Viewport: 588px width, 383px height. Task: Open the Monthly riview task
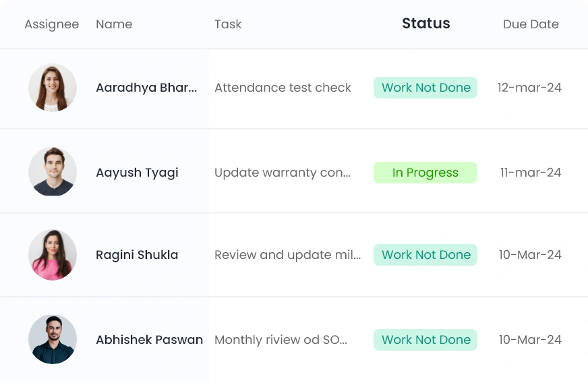click(281, 340)
